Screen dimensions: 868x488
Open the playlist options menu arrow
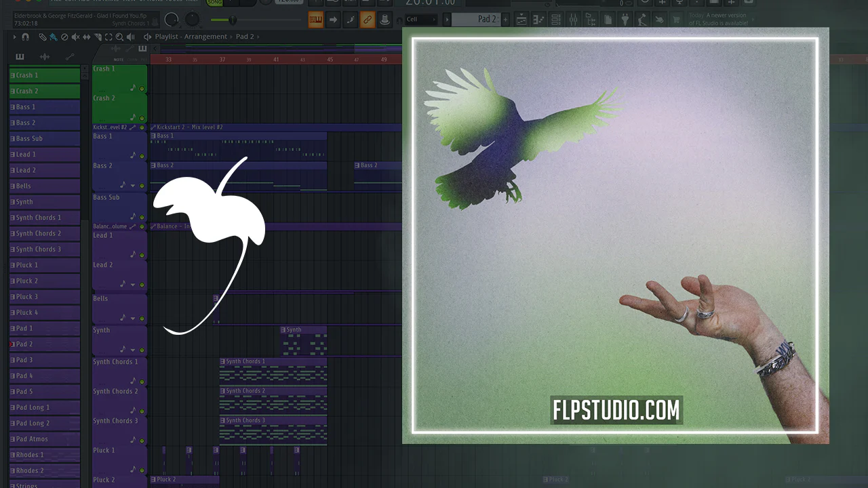pyautogui.click(x=14, y=37)
